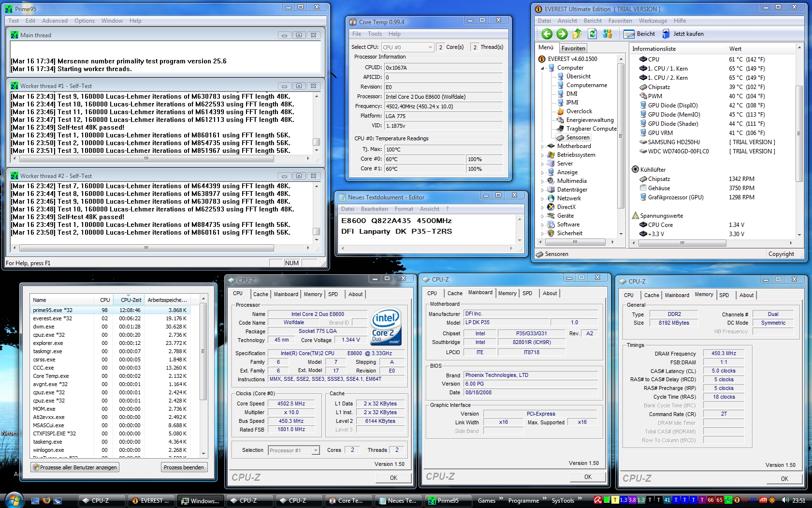Click the Prime95 taskbar button

(447, 501)
